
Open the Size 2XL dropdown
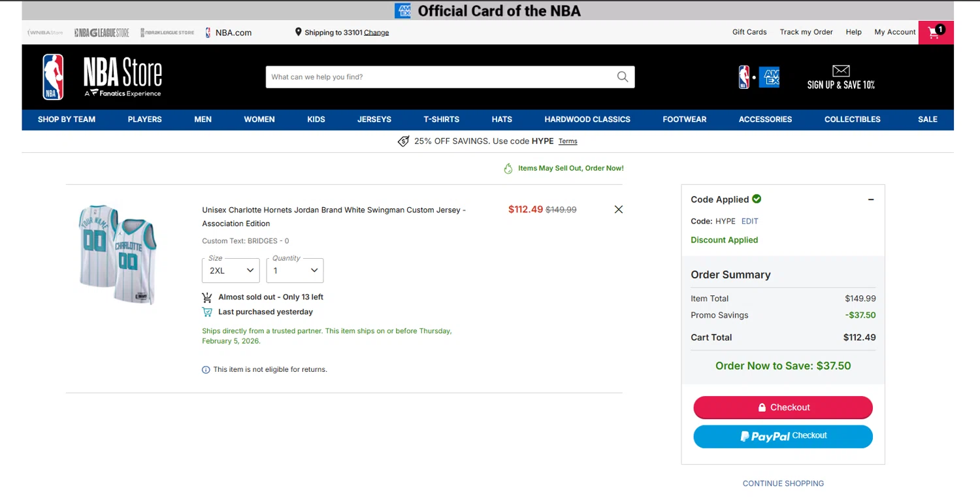(x=231, y=271)
